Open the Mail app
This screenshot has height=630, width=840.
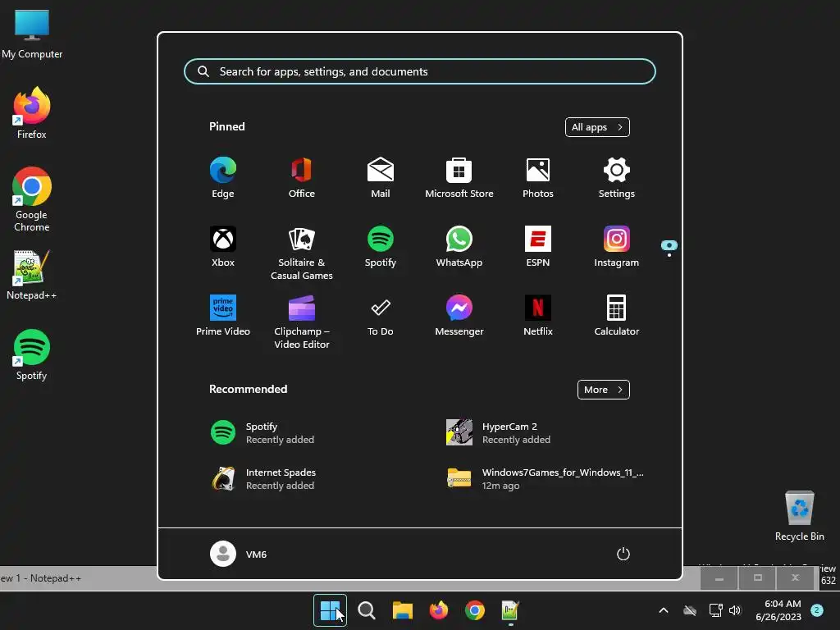pyautogui.click(x=381, y=178)
